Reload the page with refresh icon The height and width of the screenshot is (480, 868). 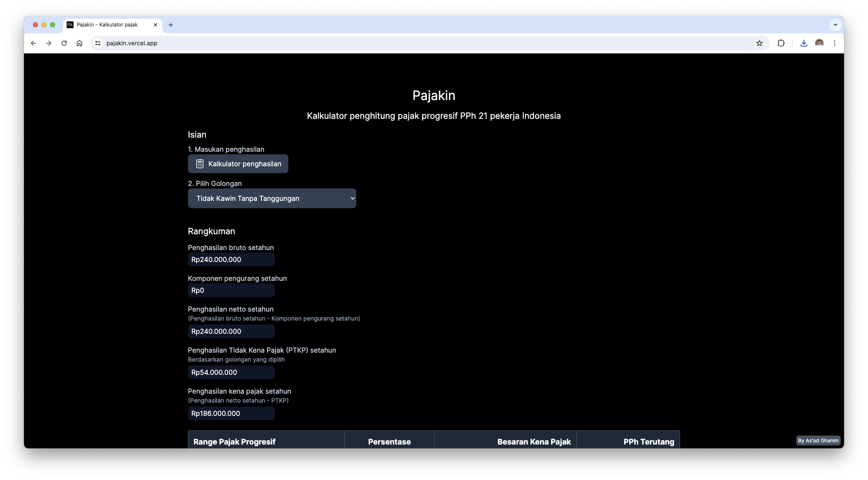pos(64,43)
